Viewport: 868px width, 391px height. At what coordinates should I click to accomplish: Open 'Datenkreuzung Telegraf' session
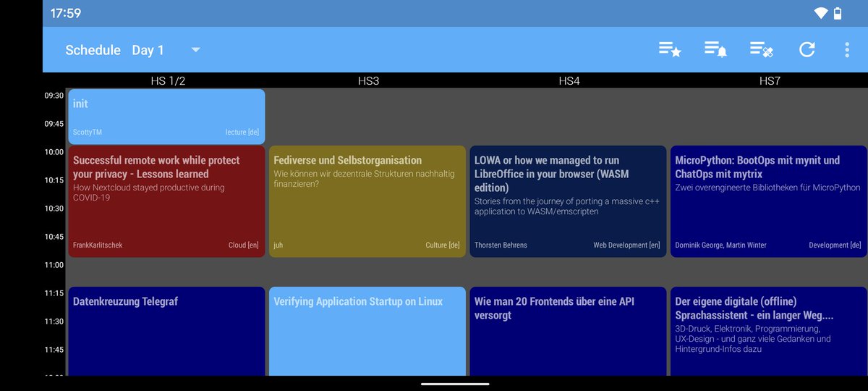click(166, 331)
